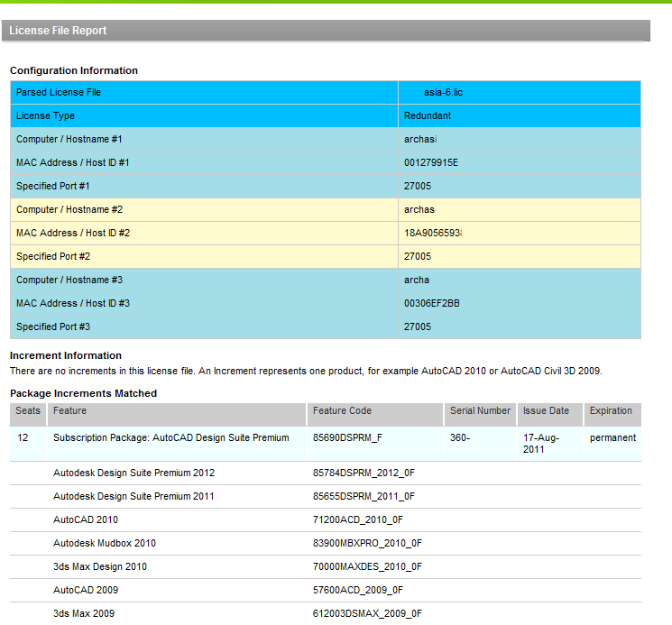Select code 70000MAXDES_2010_0F

[367, 566]
